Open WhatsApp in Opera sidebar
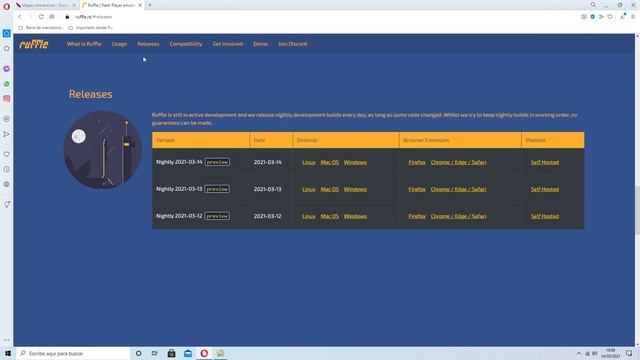 pyautogui.click(x=7, y=84)
